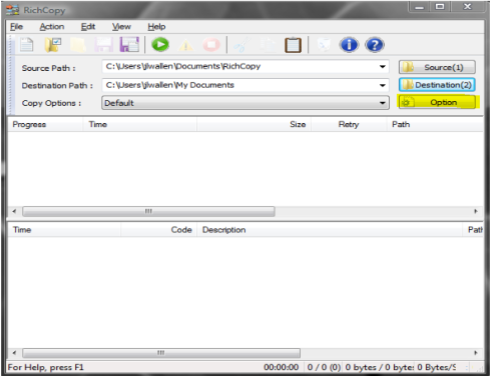Click the '0 Bytes/S' status bar entry
Viewport: 490px width, 376px height.
[437, 367]
